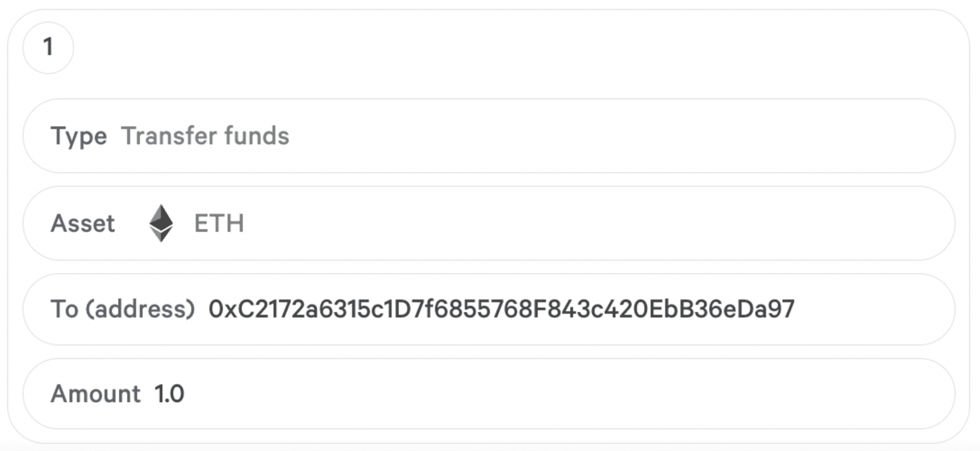
Task: Click the Ethereum diamond logo icon
Action: coord(161,223)
